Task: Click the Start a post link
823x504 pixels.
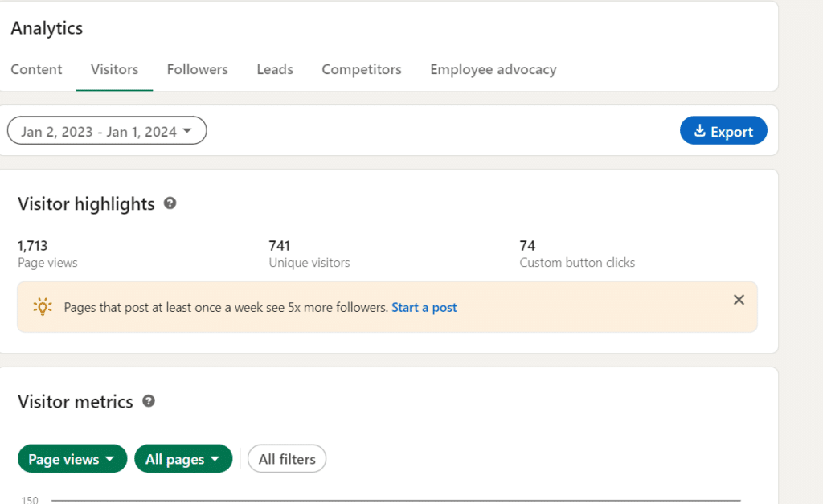Action: pos(424,307)
